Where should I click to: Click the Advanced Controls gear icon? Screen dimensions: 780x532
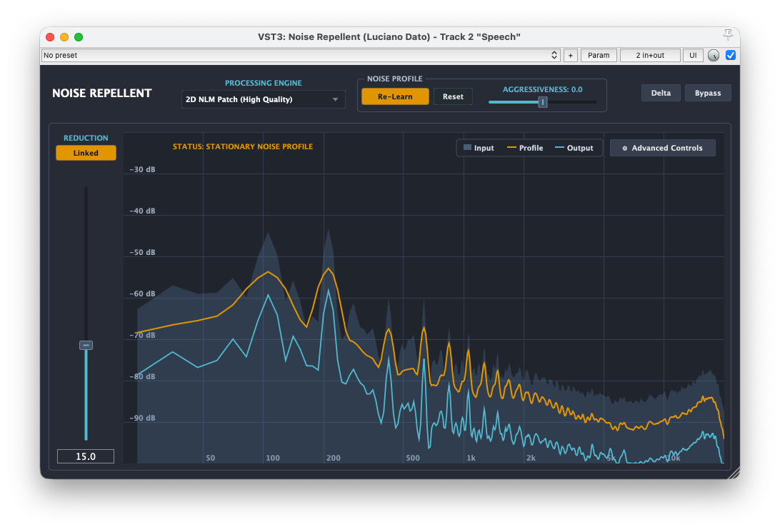coord(625,148)
